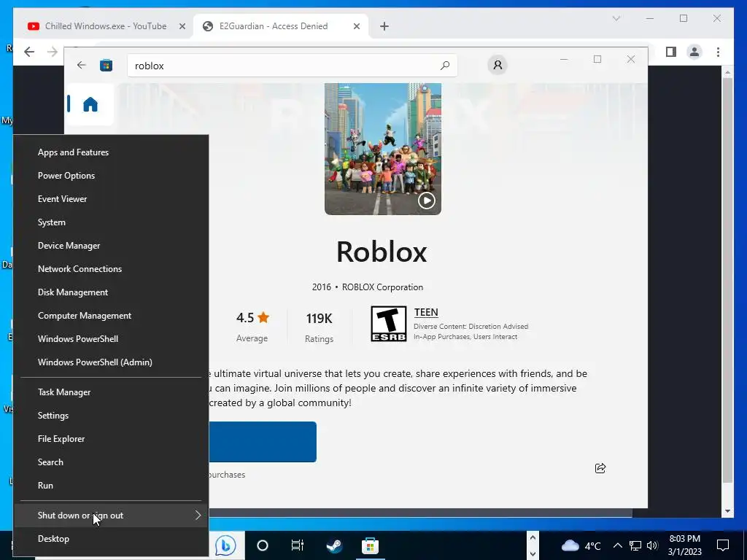The width and height of the screenshot is (747, 560).
Task: Close the Chilled Windows.exe YouTube tab
Action: [182, 27]
